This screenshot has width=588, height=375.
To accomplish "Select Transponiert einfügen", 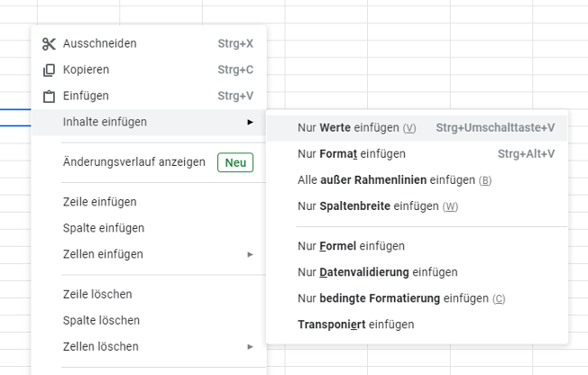I will (x=417, y=325).
